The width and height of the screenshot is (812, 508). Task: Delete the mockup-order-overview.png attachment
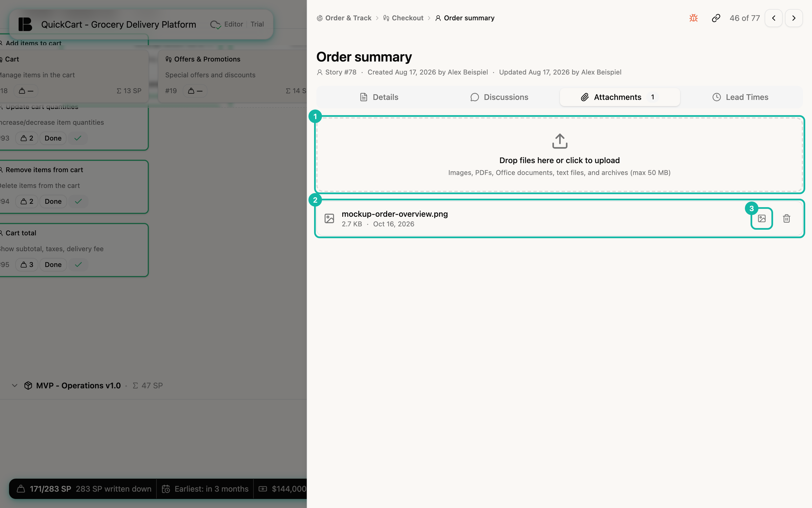click(x=787, y=218)
